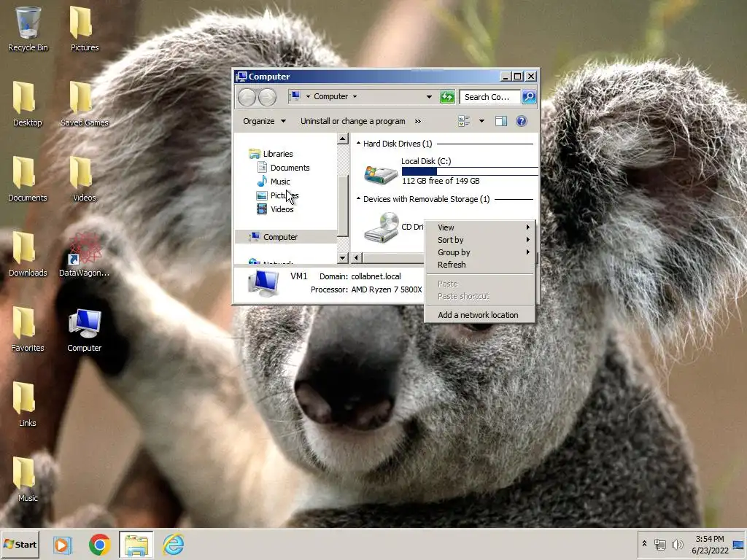Click the Back navigation arrow in Explorer

[x=247, y=97]
